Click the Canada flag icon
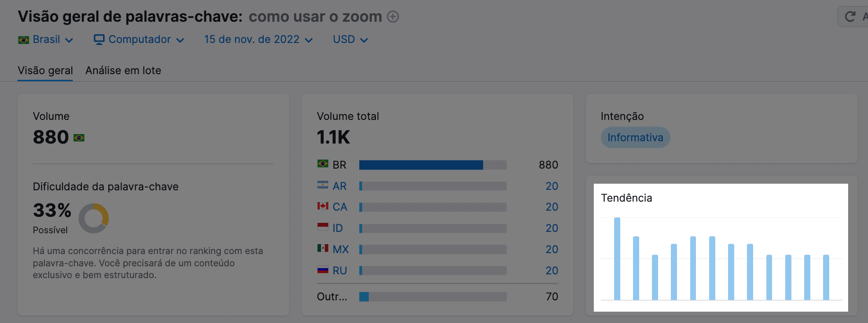The image size is (868, 323). click(323, 206)
